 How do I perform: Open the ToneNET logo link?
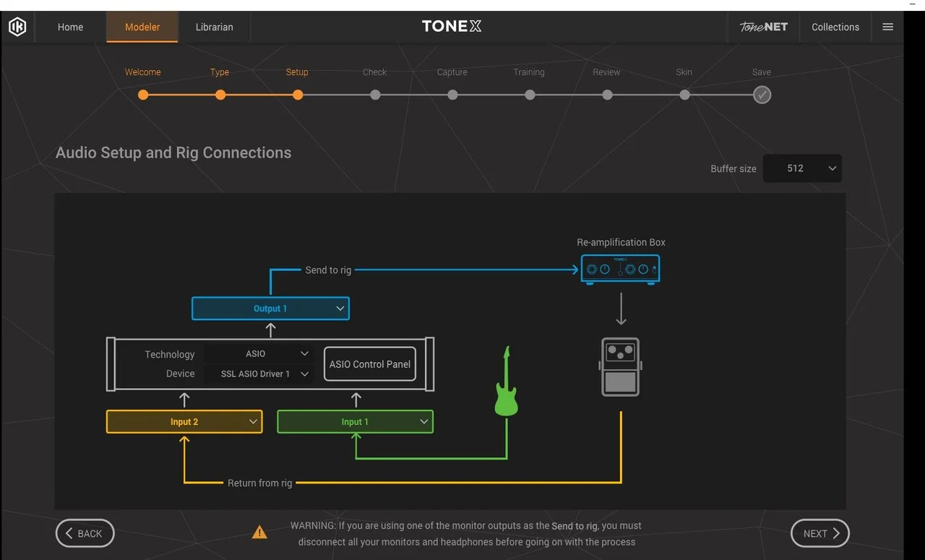pos(763,27)
